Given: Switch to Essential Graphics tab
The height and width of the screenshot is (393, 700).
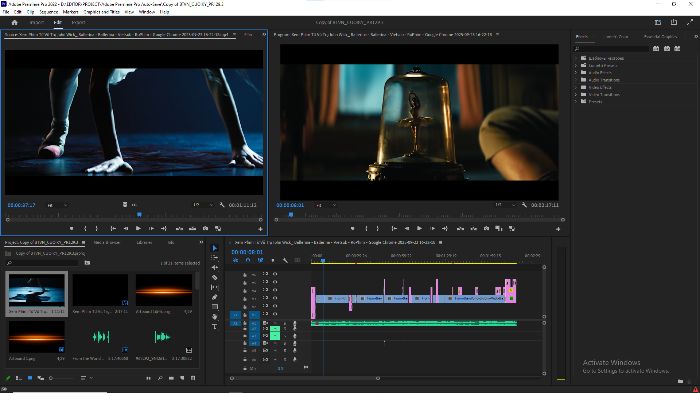Looking at the screenshot, I should 660,37.
